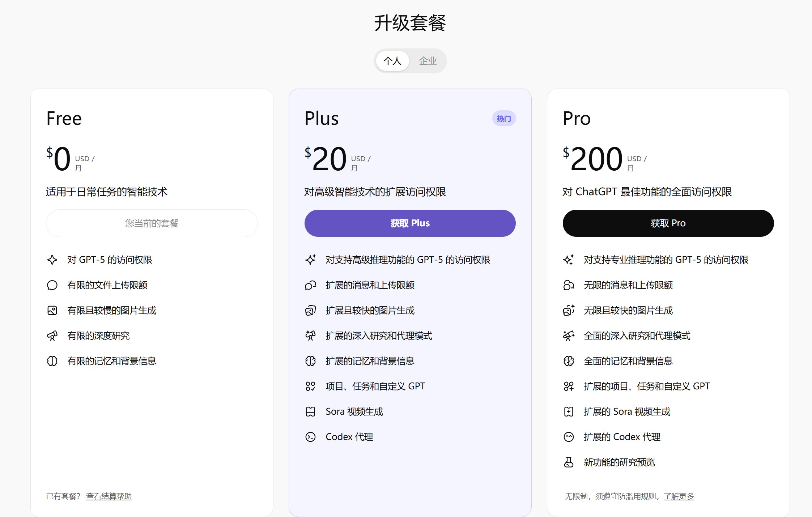This screenshot has height=517, width=812.
Task: Click the Free plan title
Action: pyautogui.click(x=64, y=118)
